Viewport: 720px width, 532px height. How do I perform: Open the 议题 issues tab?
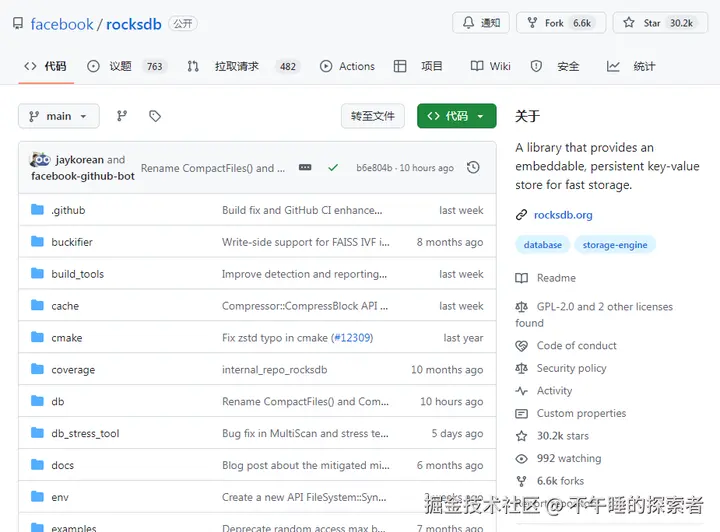(125, 67)
